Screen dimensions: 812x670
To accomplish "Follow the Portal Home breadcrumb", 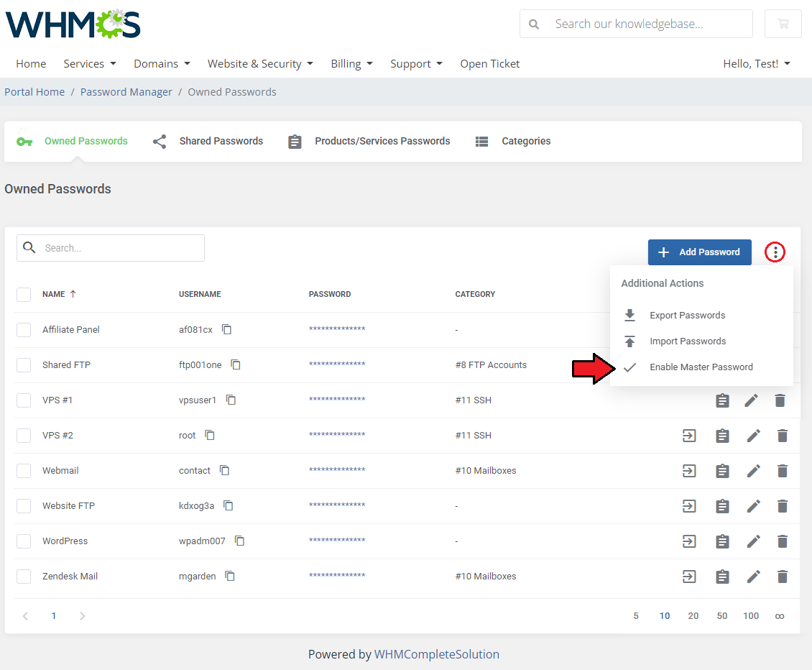I will (34, 92).
